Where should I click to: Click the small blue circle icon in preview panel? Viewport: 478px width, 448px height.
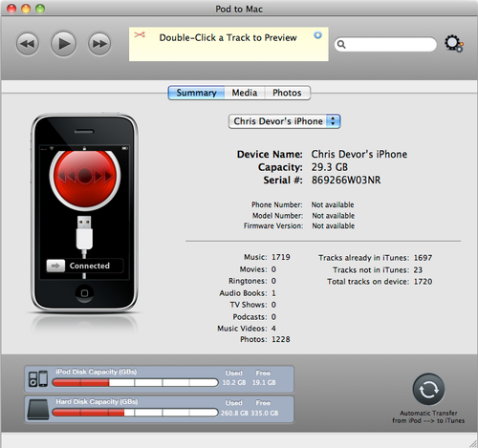(317, 35)
